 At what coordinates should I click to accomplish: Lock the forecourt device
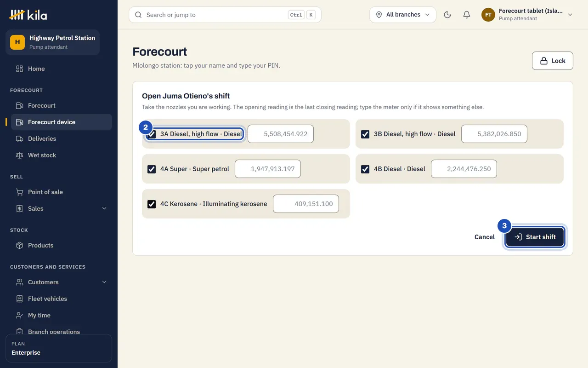pyautogui.click(x=553, y=61)
